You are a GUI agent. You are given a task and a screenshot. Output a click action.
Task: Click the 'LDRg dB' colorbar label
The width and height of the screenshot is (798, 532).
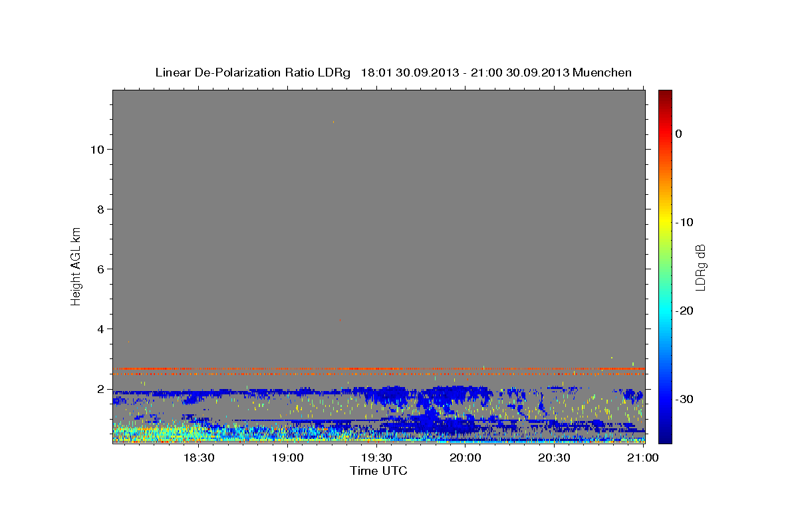[x=700, y=267]
